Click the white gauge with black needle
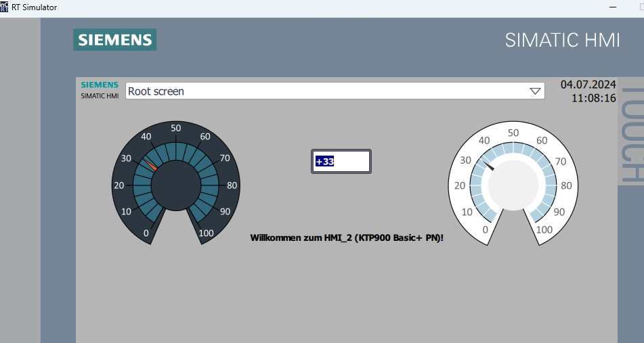The height and width of the screenshot is (343, 644). [x=513, y=183]
